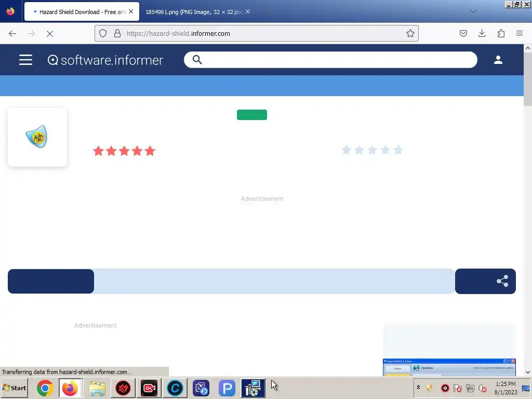Click the fifth red rating star

point(150,151)
